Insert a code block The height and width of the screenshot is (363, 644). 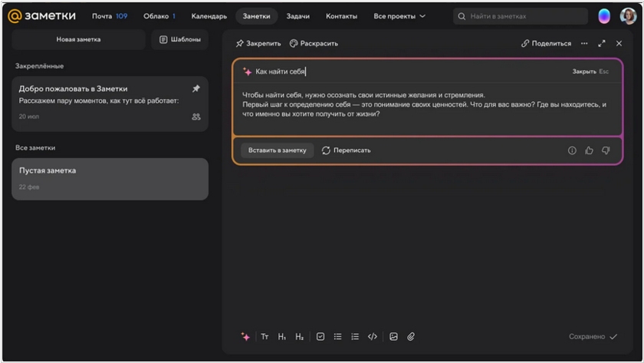(373, 336)
